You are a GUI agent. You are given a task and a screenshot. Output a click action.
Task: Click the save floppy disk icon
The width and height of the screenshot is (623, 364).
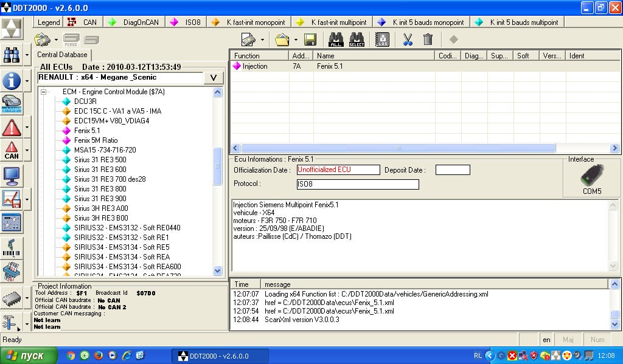[x=310, y=39]
